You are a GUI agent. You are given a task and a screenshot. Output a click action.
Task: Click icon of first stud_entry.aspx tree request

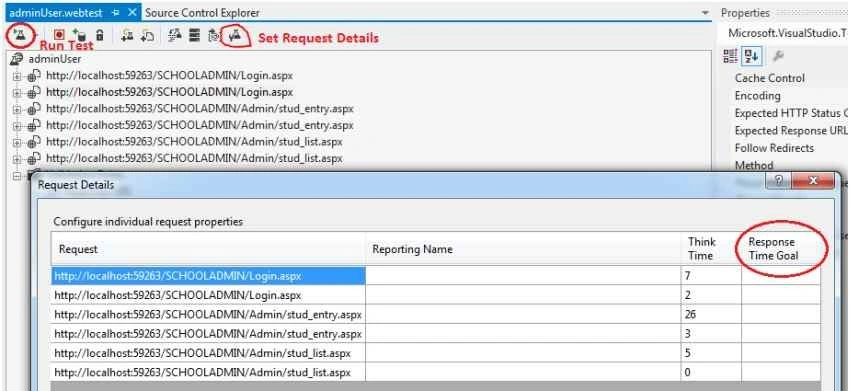click(34, 109)
